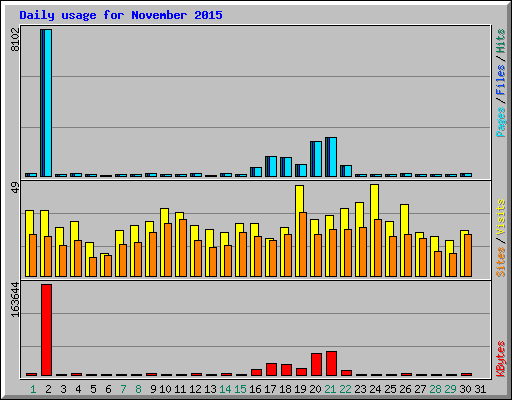Select the red KBytes bar for day 20
The image size is (512, 400).
[x=316, y=364]
